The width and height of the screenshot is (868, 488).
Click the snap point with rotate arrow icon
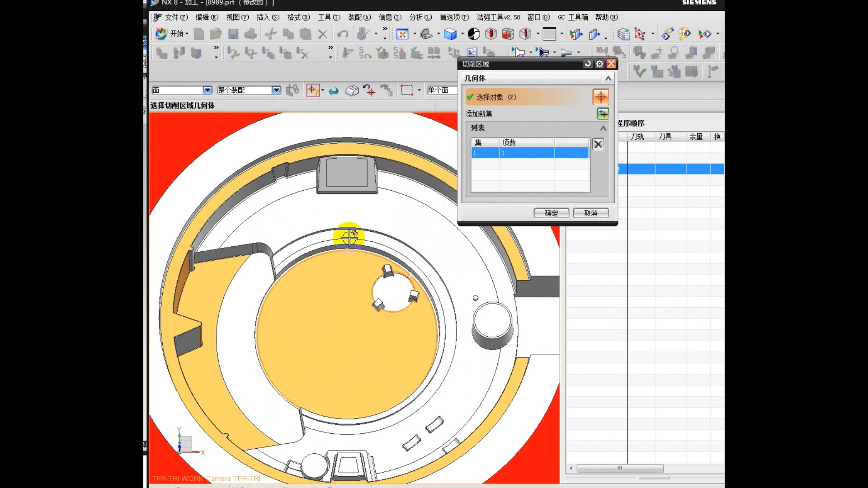click(x=369, y=90)
